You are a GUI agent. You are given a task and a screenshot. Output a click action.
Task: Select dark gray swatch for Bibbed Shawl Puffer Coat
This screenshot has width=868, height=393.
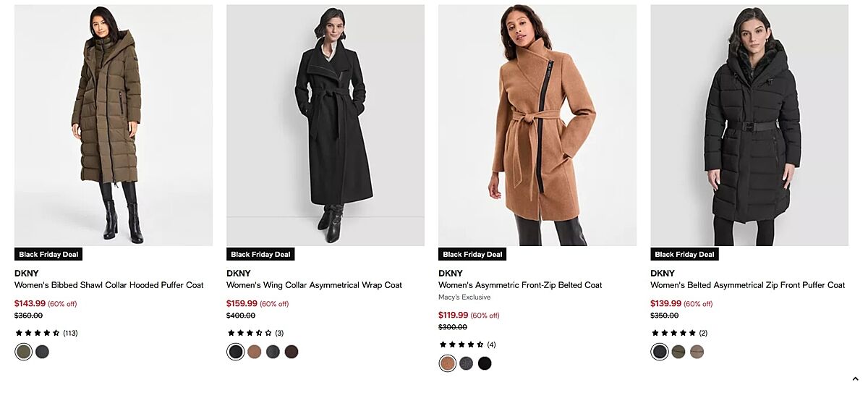(43, 352)
